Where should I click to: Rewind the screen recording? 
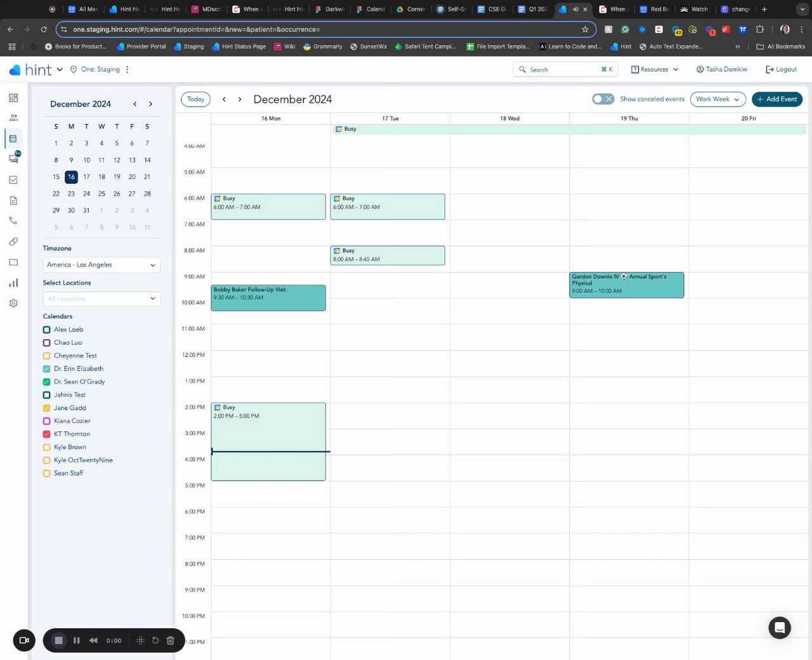[93, 640]
